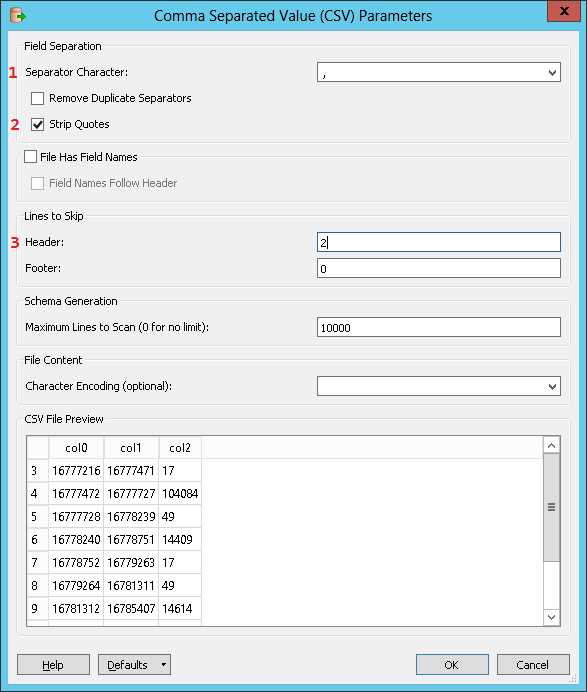This screenshot has width=587, height=692.
Task: Focus the Footer lines input field
Action: (439, 268)
